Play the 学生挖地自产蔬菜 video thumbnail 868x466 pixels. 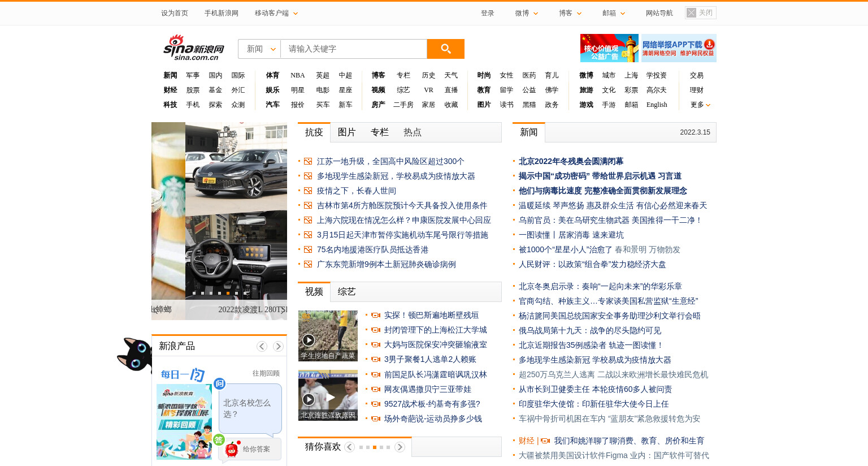328,336
